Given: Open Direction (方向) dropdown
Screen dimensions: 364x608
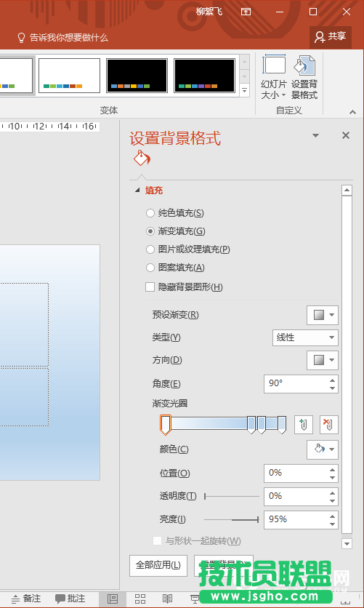Looking at the screenshot, I should 323,360.
